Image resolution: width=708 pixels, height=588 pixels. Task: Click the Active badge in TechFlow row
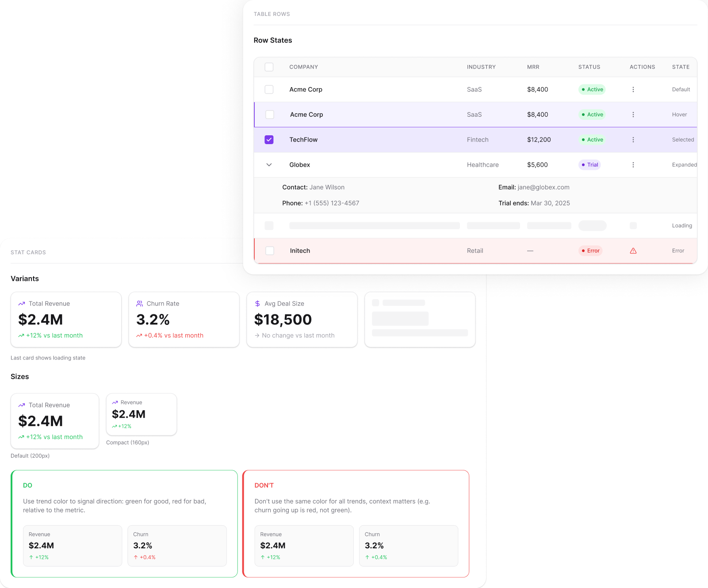[592, 140]
